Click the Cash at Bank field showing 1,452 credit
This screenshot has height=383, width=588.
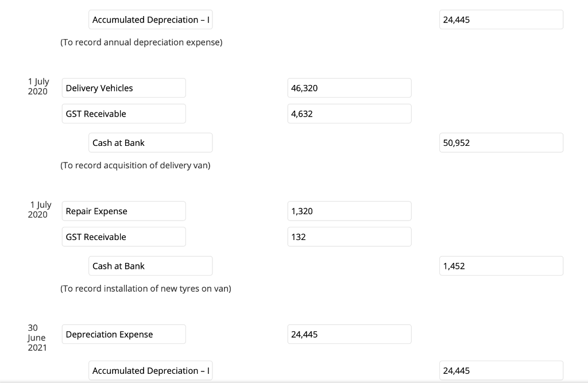point(150,266)
